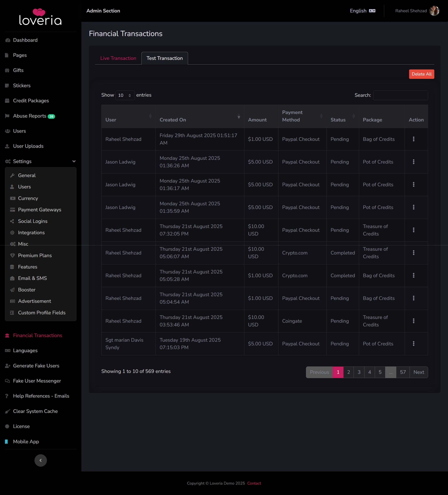The height and width of the screenshot is (495, 448).
Task: Click the Abuse Reports flag icon
Action: tap(7, 116)
